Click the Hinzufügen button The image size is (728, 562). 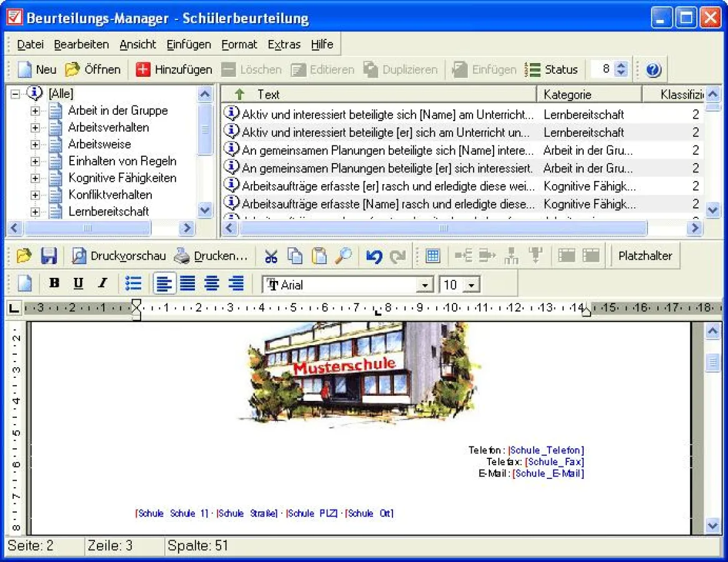tap(174, 69)
